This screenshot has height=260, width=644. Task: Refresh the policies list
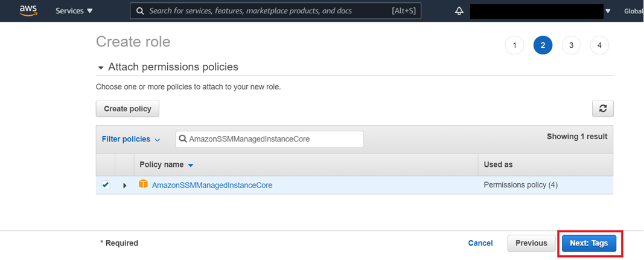(x=603, y=109)
